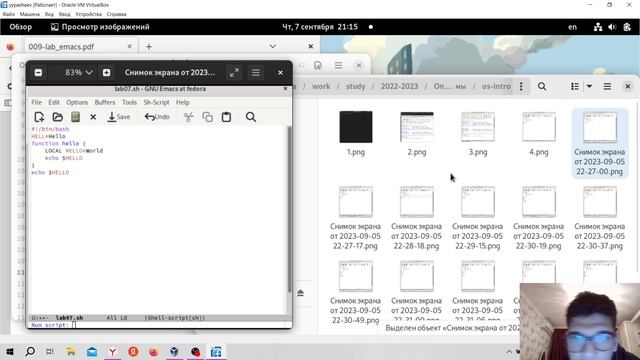Click the file manager search icon
Screen dimensions: 640x360
pyautogui.click(x=542, y=87)
